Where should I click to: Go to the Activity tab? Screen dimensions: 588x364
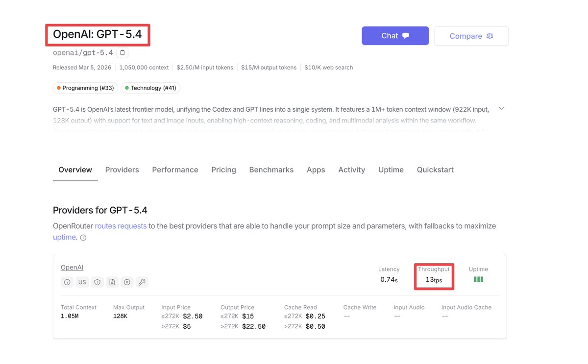point(351,170)
